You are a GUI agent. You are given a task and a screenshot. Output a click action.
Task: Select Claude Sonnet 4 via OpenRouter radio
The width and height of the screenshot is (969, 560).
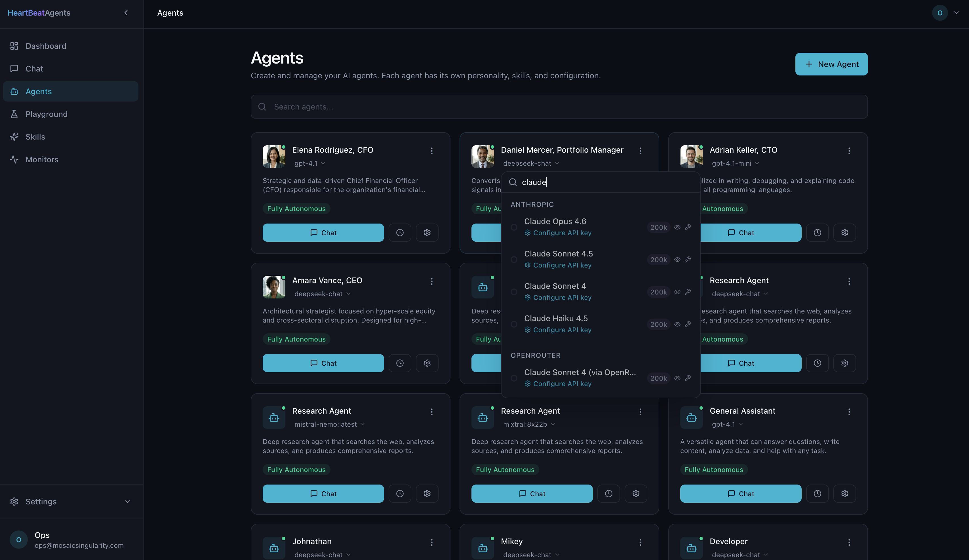click(x=514, y=378)
